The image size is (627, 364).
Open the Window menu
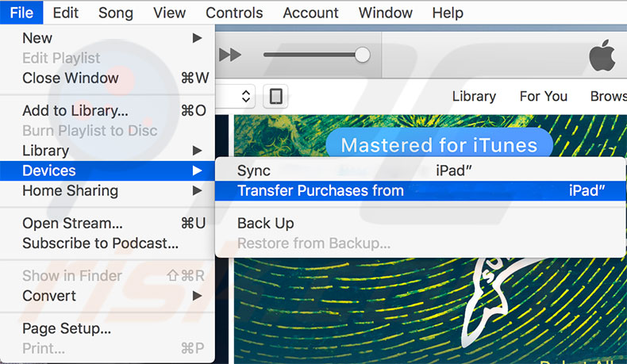[386, 13]
